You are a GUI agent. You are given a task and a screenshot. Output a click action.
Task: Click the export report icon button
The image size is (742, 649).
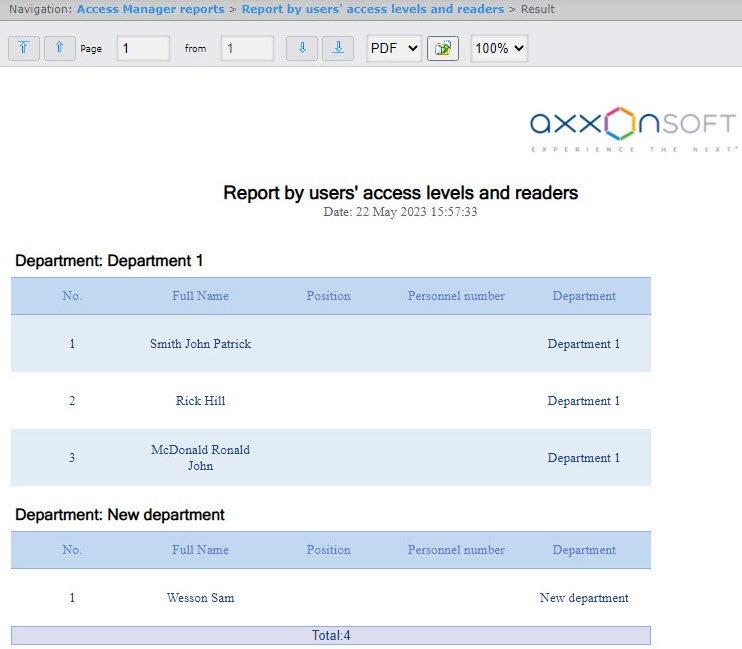[443, 48]
